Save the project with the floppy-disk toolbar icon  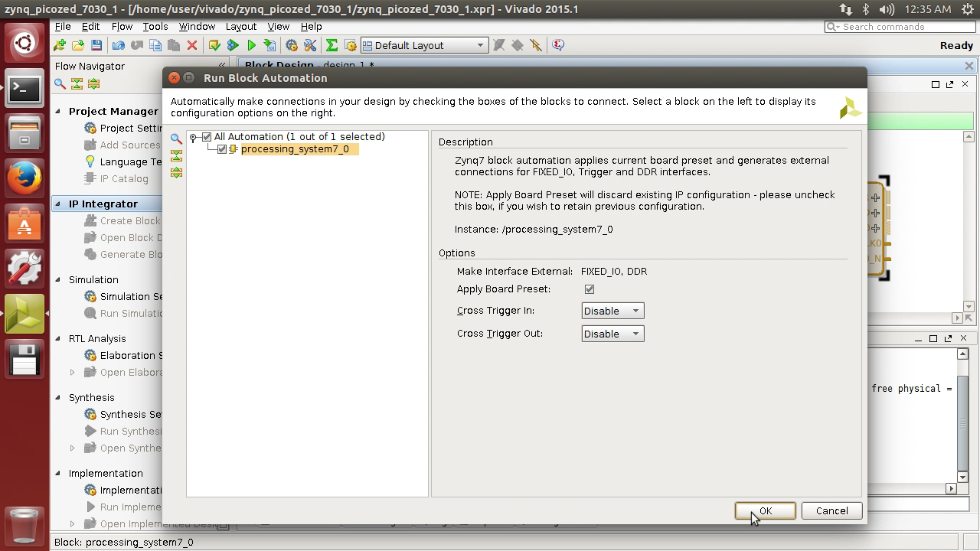pos(96,45)
